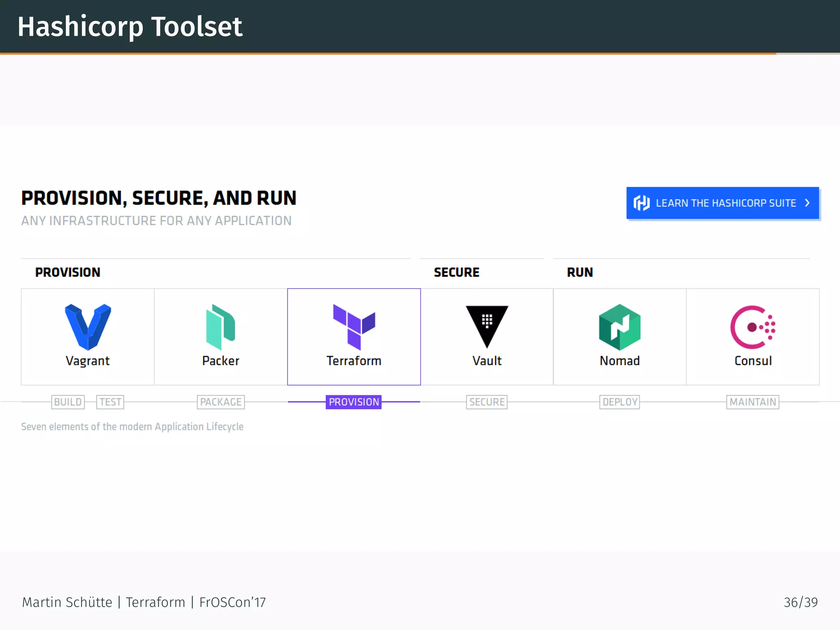Click the green Nomad hexagon logo
This screenshot has height=630, width=840.
click(x=620, y=327)
